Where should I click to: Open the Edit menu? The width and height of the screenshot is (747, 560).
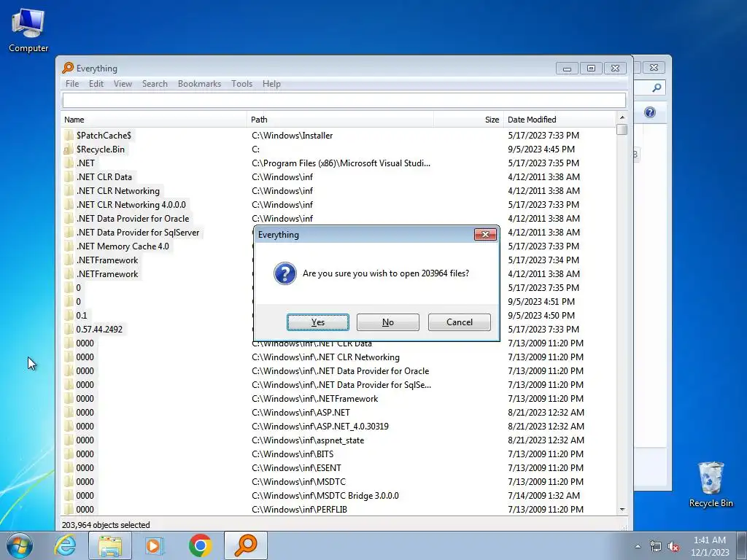[96, 84]
